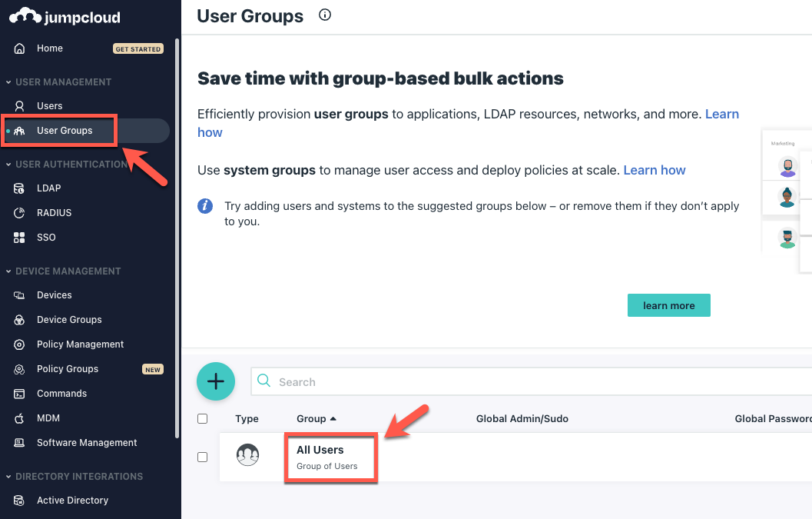Check the All Users row checkbox

pos(203,457)
